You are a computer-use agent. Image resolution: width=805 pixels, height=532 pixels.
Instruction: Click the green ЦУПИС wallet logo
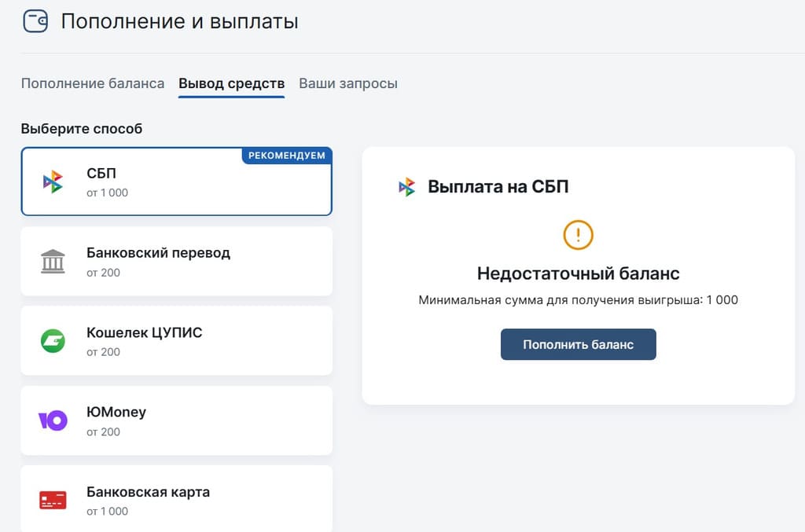point(53,341)
